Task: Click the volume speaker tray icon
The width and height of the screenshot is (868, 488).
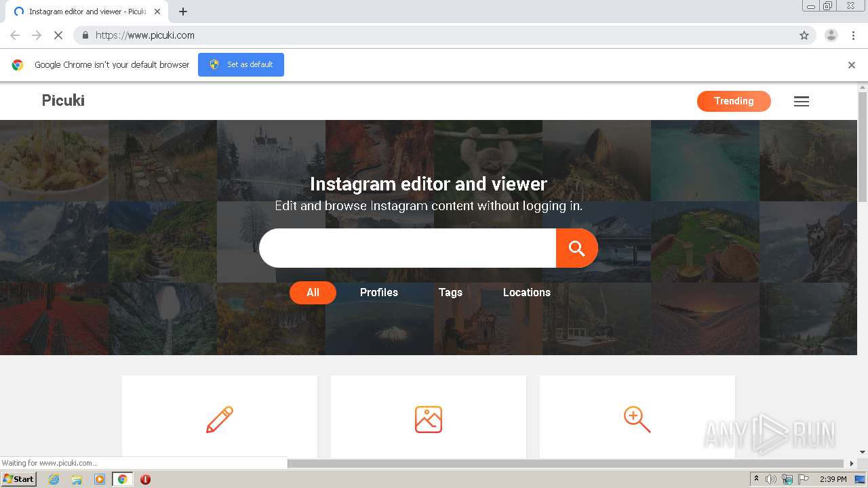Action: pyautogui.click(x=771, y=479)
